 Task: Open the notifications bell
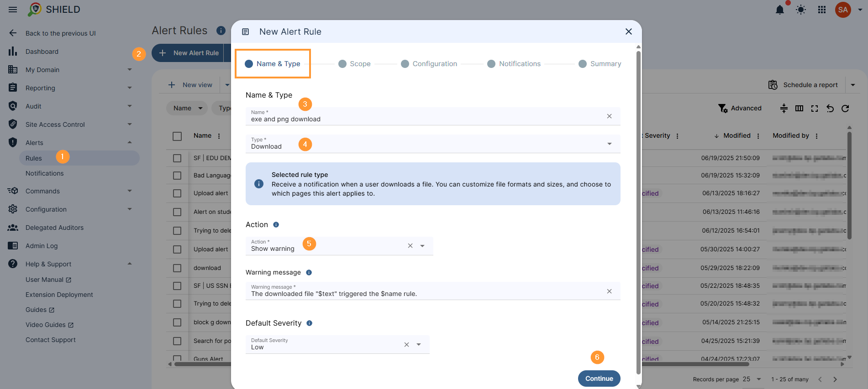[x=780, y=10]
